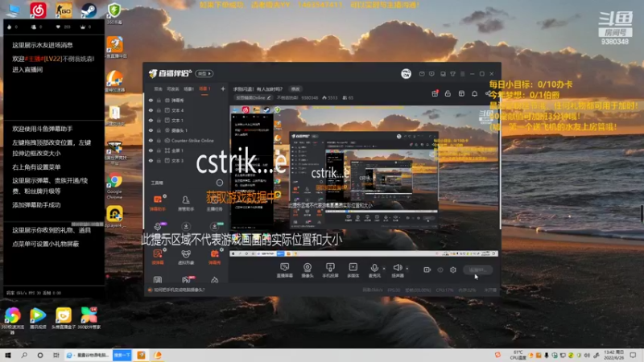This screenshot has height=362, width=644.
Task: Open the microphone tool with purple badge
Action: click(159, 226)
